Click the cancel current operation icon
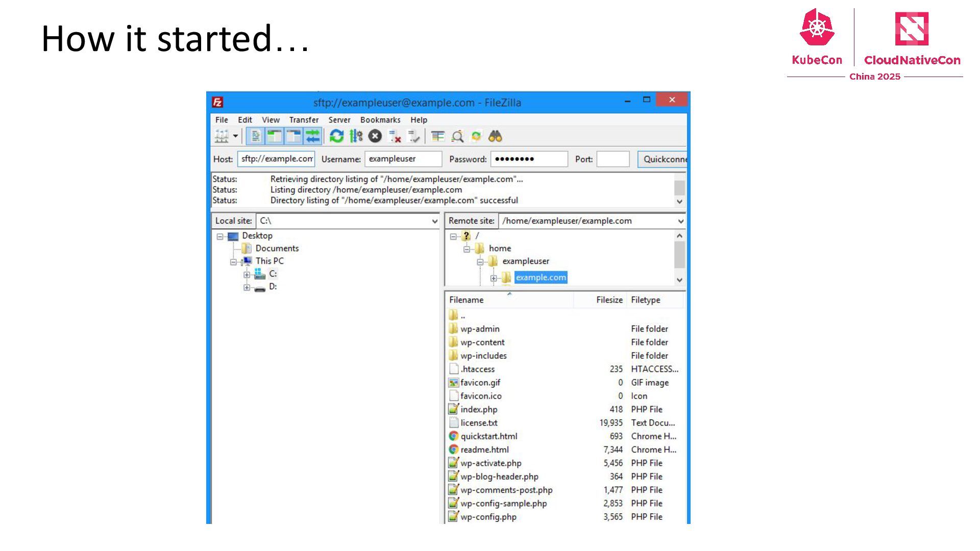Image resolution: width=980 pixels, height=551 pixels. tap(375, 136)
